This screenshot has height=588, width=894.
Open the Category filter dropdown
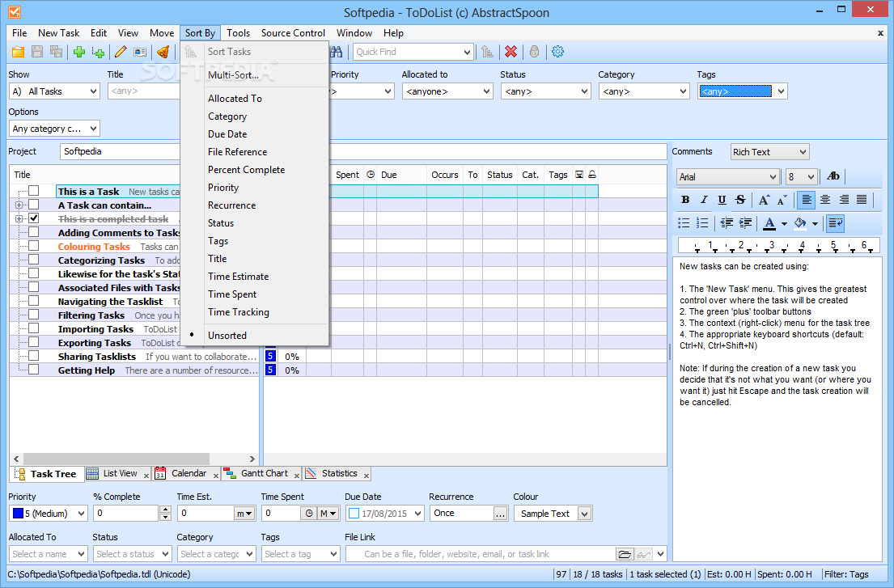(x=644, y=91)
